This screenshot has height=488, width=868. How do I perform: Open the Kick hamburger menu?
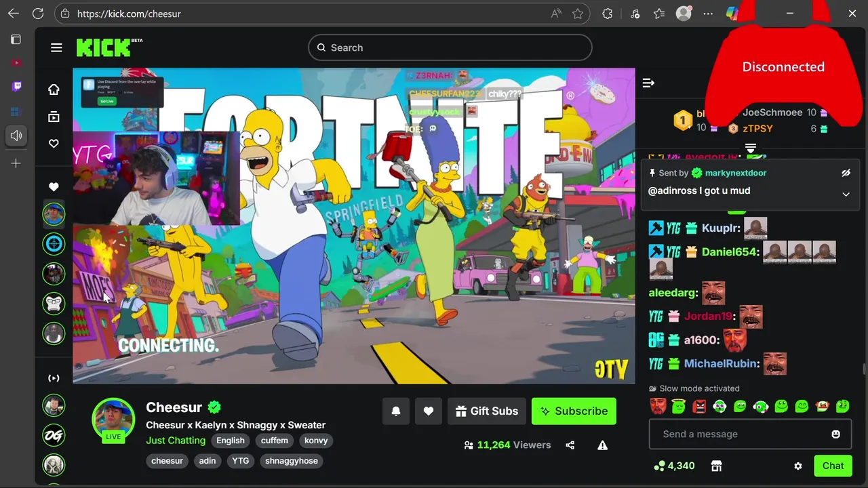56,47
